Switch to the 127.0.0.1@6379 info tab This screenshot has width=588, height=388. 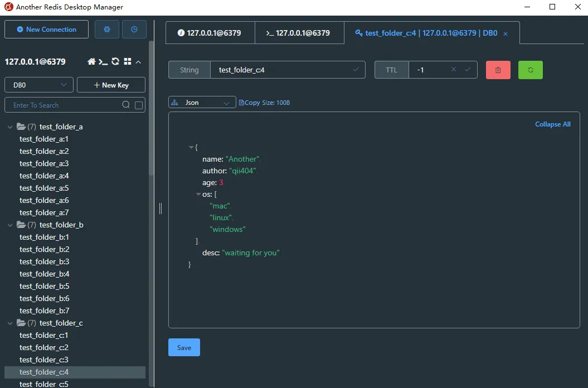[x=210, y=33]
